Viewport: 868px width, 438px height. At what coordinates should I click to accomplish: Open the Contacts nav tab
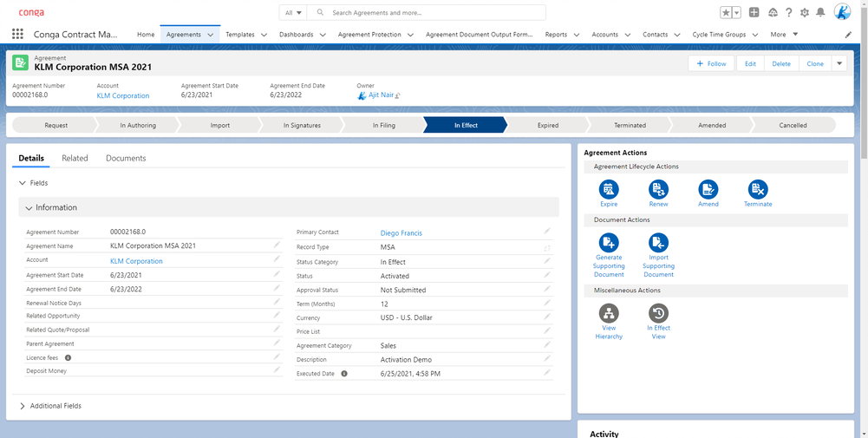click(656, 35)
